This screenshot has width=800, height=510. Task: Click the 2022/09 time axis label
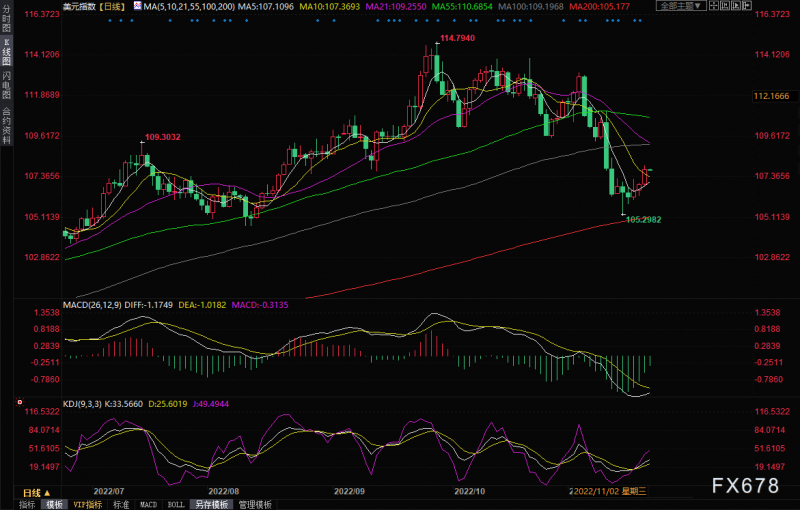pyautogui.click(x=349, y=491)
